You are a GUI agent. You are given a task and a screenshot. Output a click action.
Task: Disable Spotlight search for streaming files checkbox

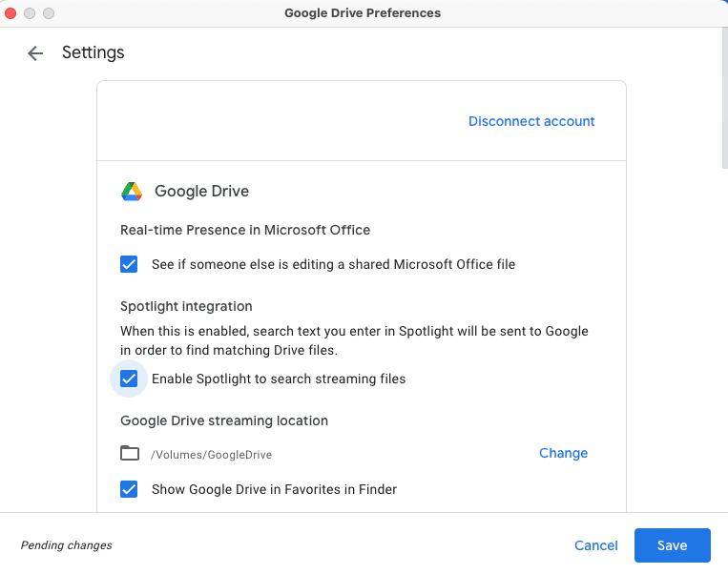click(130, 379)
